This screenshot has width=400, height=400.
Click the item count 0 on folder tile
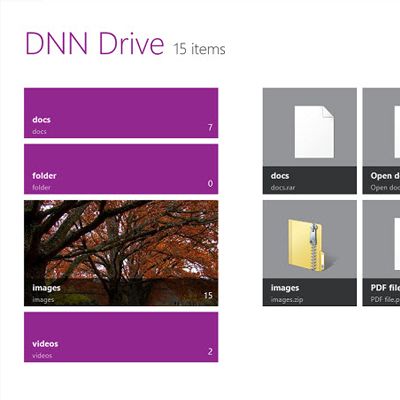(210, 183)
